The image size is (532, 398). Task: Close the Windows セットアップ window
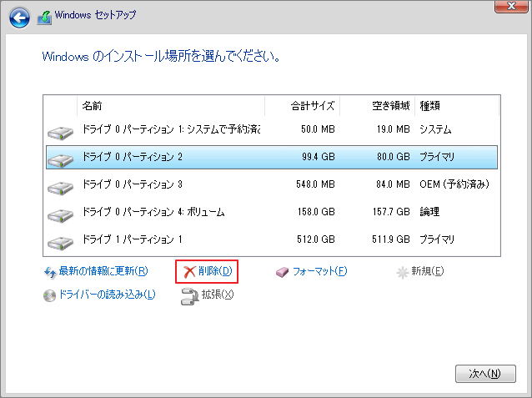point(511,6)
